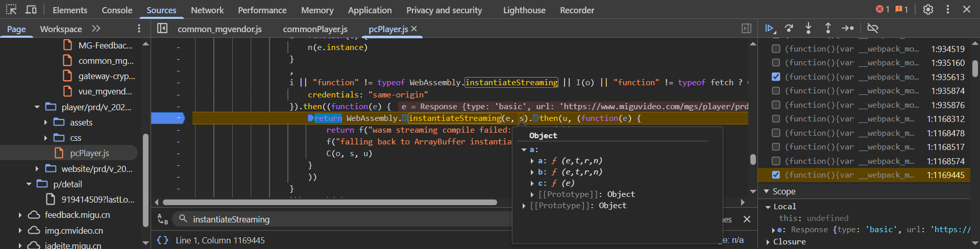Screen dimensions: 980x249
Task: Resume script execution with the play button
Action: 770,29
